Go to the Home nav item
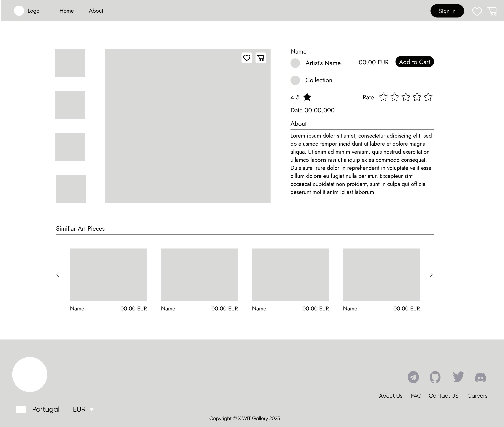This screenshot has height=427, width=504. pos(66,11)
